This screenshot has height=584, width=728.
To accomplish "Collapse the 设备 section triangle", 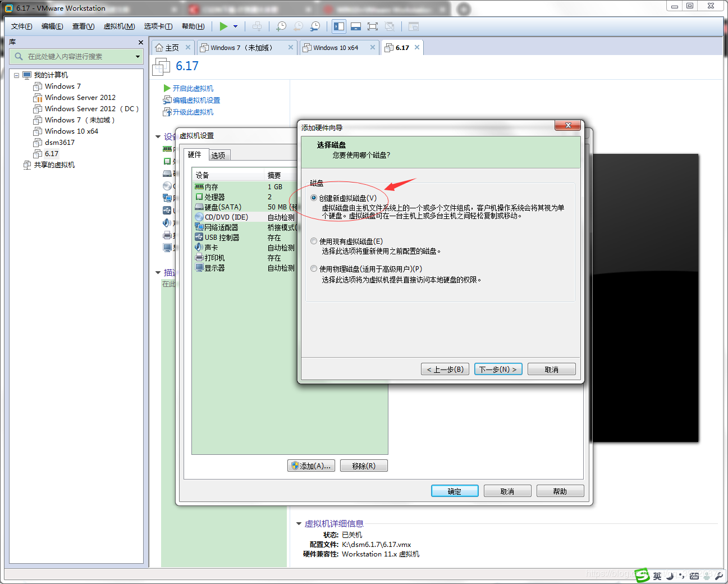I will (158, 136).
